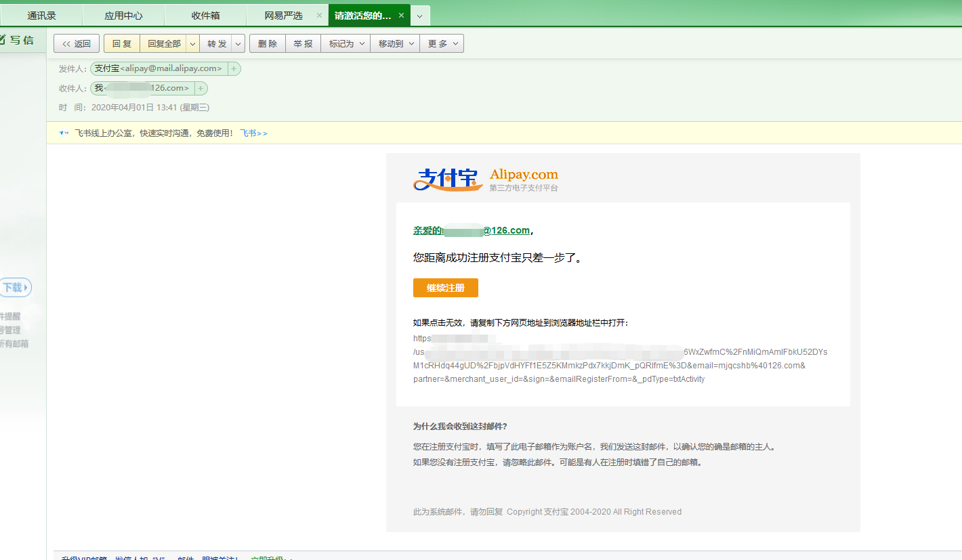Open the 标记为 mark-as dropdown
This screenshot has width=962, height=560.
(346, 43)
